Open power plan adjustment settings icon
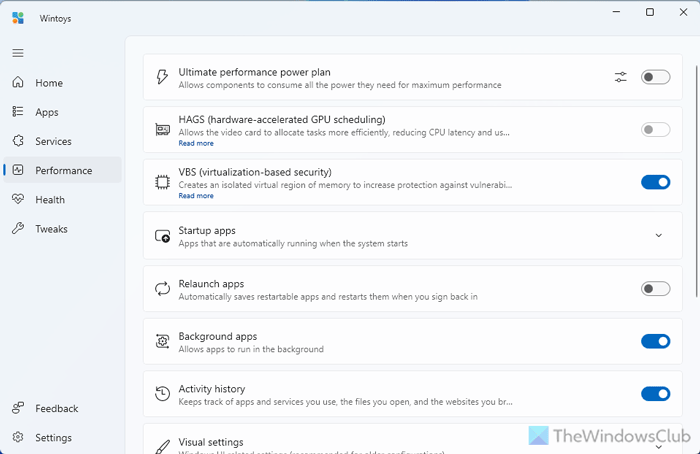Image resolution: width=700 pixels, height=454 pixels. coord(621,77)
